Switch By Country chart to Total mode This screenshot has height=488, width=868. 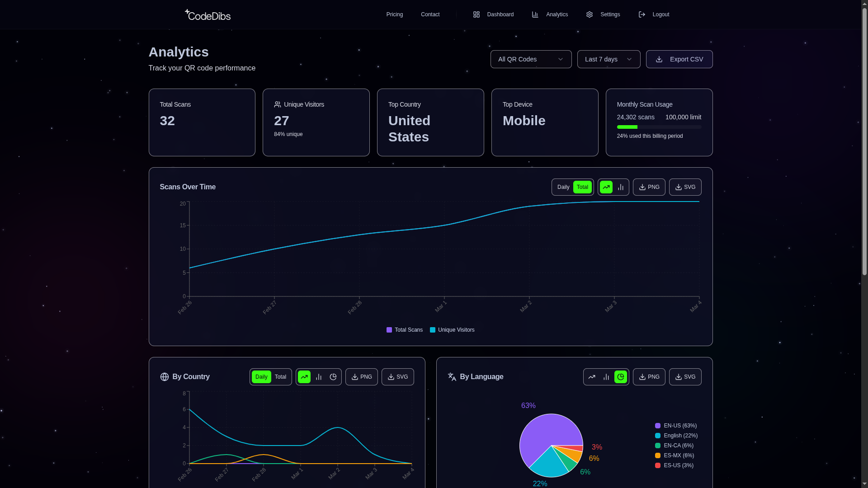pos(280,377)
